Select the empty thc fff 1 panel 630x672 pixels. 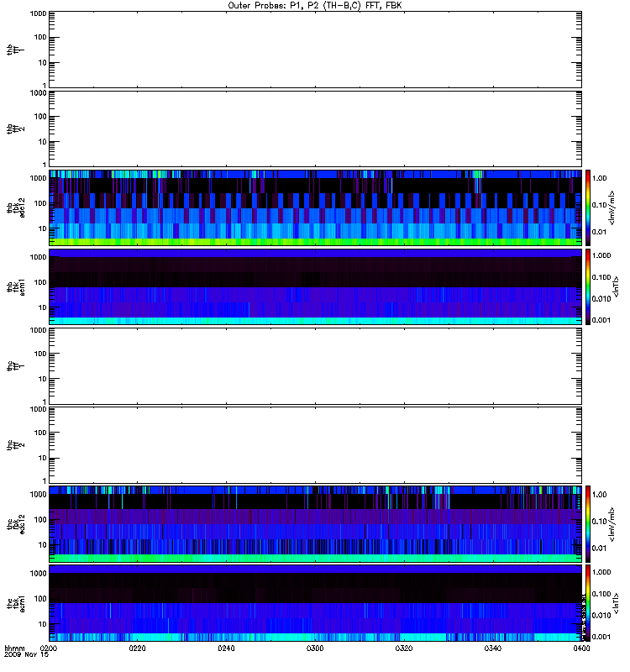(315, 366)
